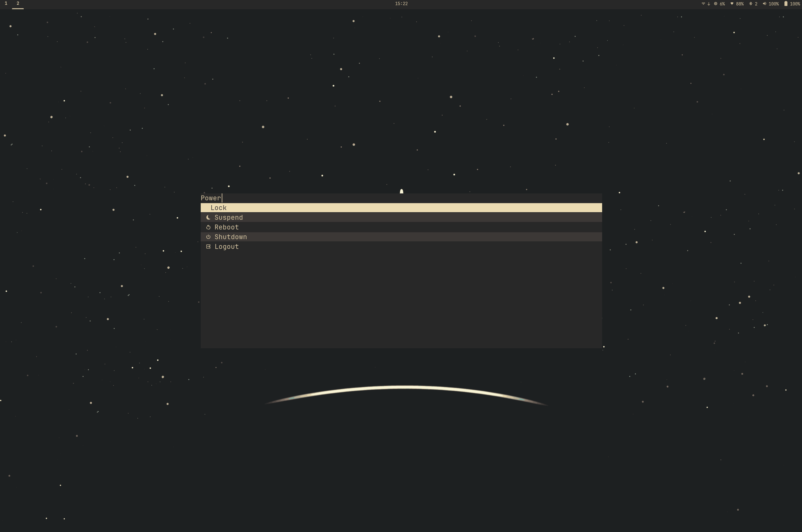The height and width of the screenshot is (532, 802).
Task: Click the Logout exit-arrow icon
Action: pyautogui.click(x=208, y=247)
